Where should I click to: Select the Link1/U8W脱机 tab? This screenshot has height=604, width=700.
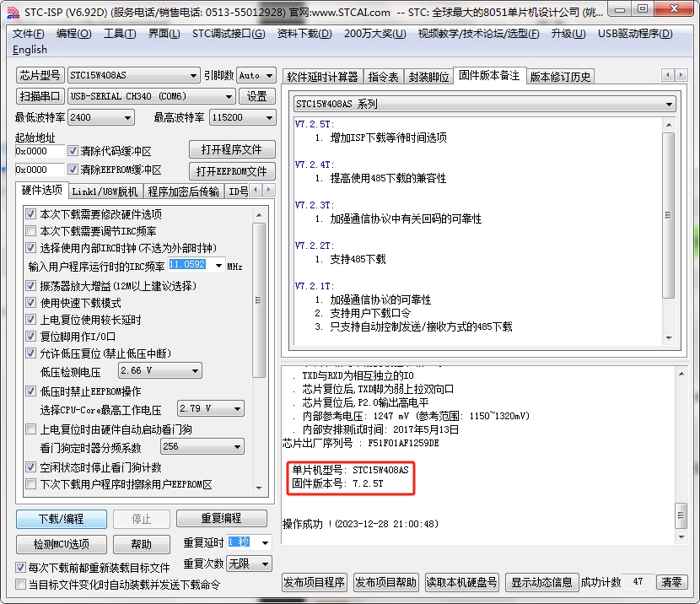point(105,191)
